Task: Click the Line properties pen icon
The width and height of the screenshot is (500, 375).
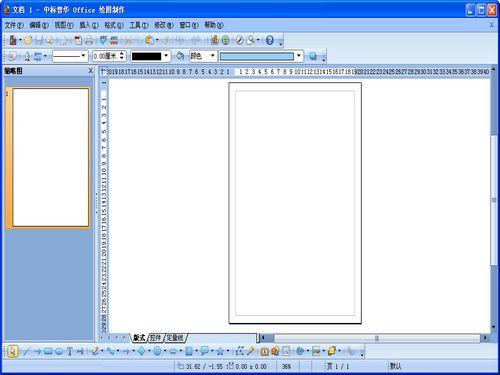Action: pos(27,56)
